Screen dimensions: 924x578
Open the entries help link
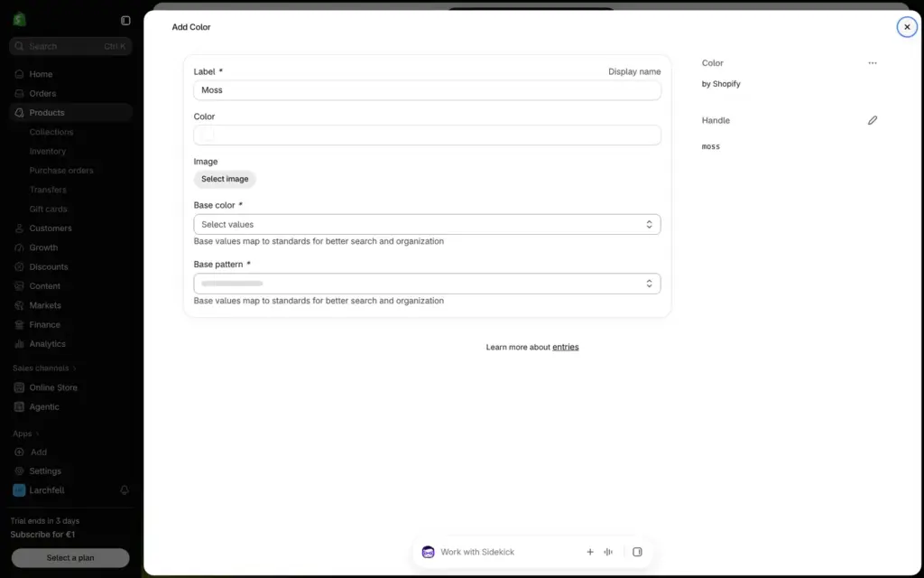click(565, 347)
